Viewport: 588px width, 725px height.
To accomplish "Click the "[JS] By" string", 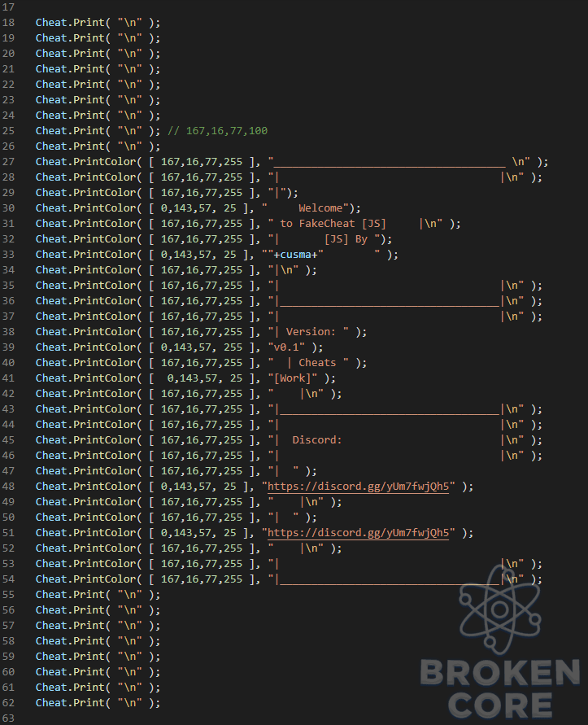I will [346, 239].
